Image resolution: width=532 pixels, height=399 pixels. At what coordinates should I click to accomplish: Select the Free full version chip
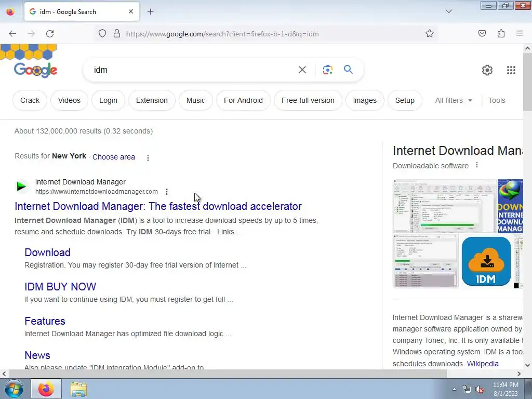[308, 100]
